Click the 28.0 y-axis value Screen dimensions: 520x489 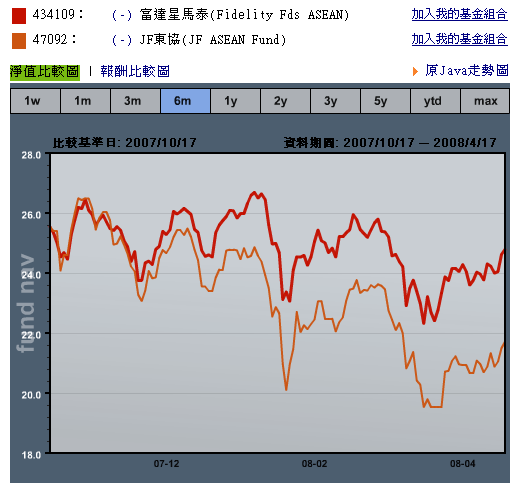tap(31, 155)
